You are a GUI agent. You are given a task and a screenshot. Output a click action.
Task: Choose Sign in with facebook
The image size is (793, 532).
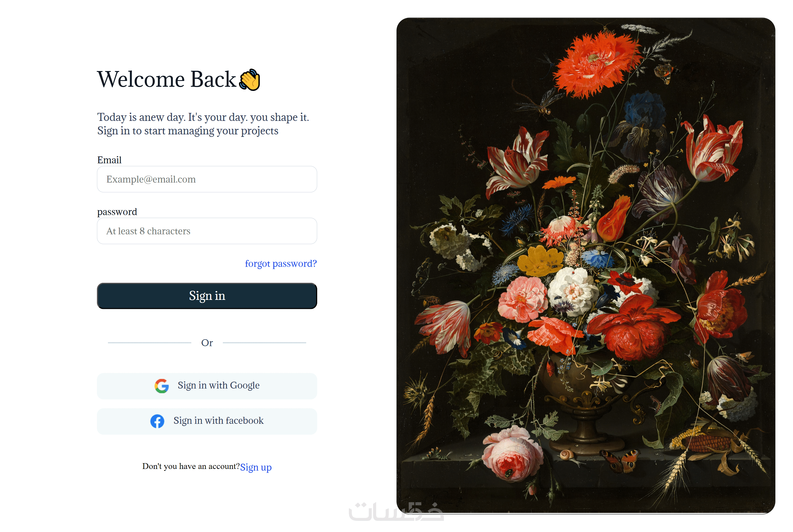coord(207,421)
